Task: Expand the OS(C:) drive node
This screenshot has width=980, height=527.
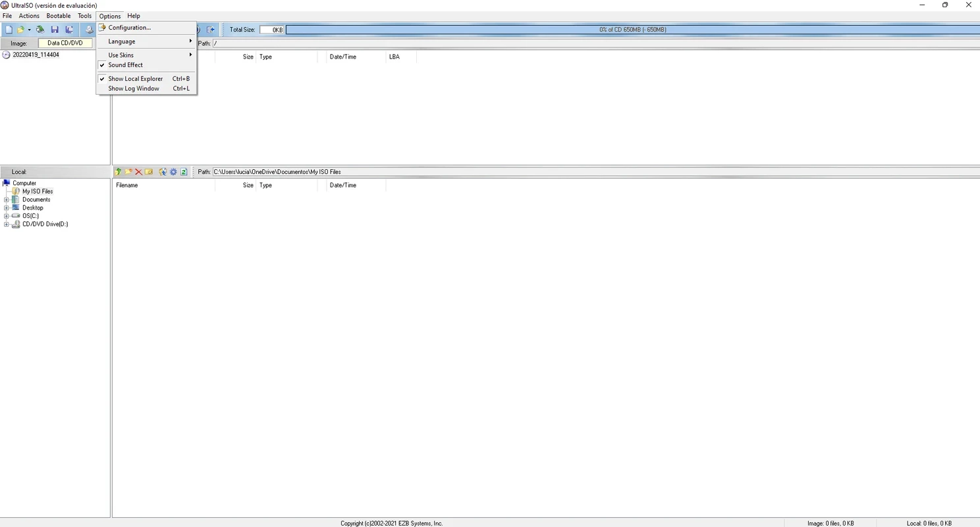Action: [x=7, y=216]
